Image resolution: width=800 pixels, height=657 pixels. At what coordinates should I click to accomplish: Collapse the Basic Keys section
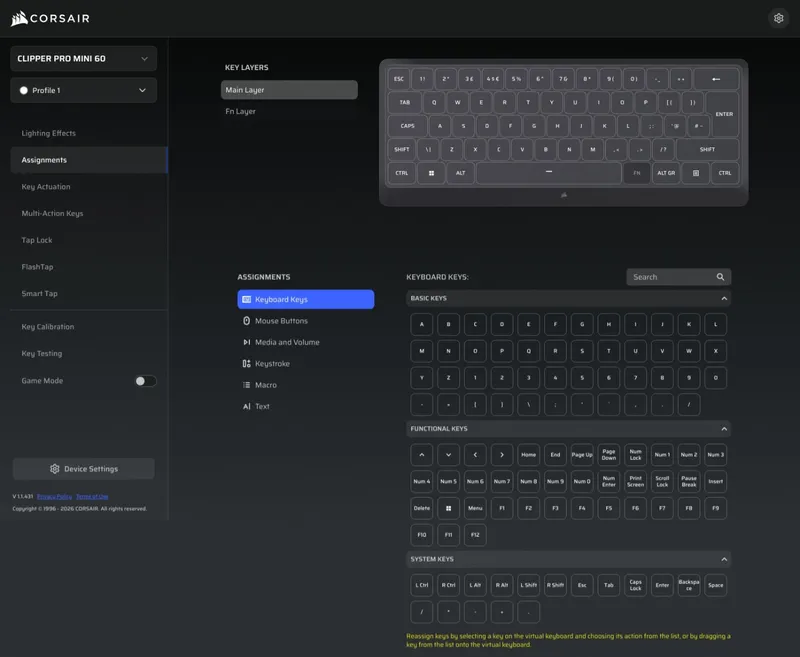[724, 298]
